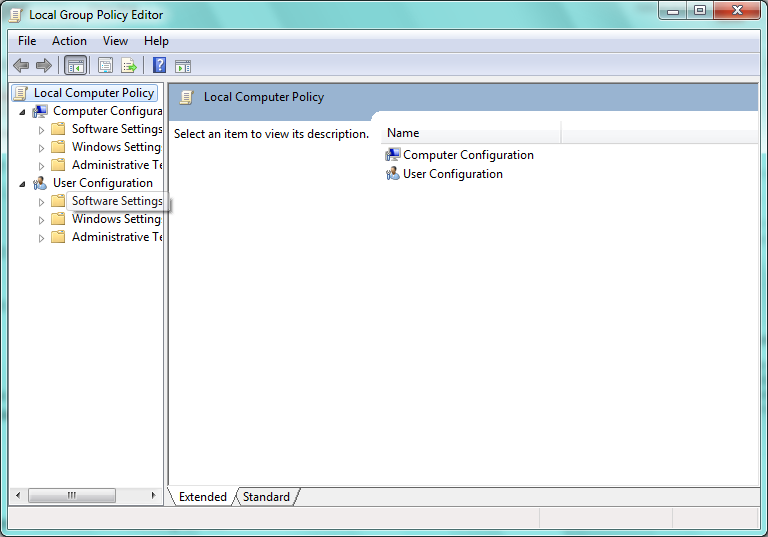Select Windows Settings text under Computer Configuration
This screenshot has width=768, height=537.
(x=117, y=147)
